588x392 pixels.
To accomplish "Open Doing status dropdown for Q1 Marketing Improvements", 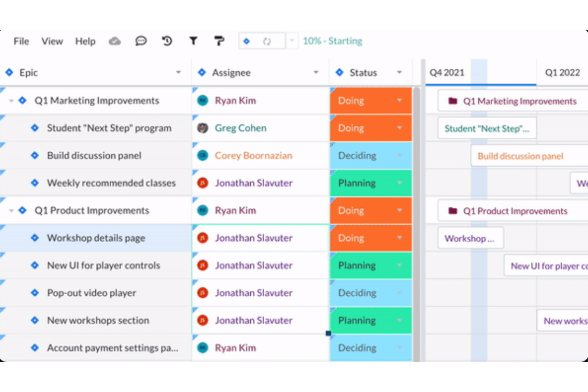I will point(400,100).
